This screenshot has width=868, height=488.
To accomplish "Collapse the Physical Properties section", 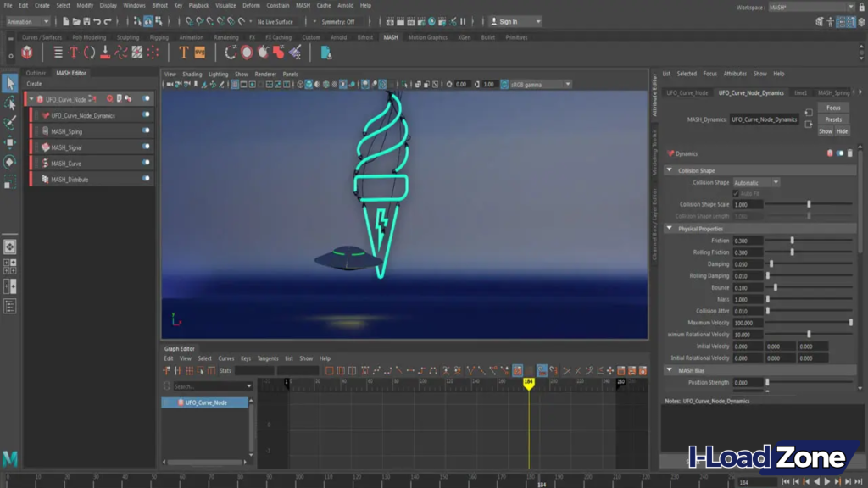I will pyautogui.click(x=670, y=228).
